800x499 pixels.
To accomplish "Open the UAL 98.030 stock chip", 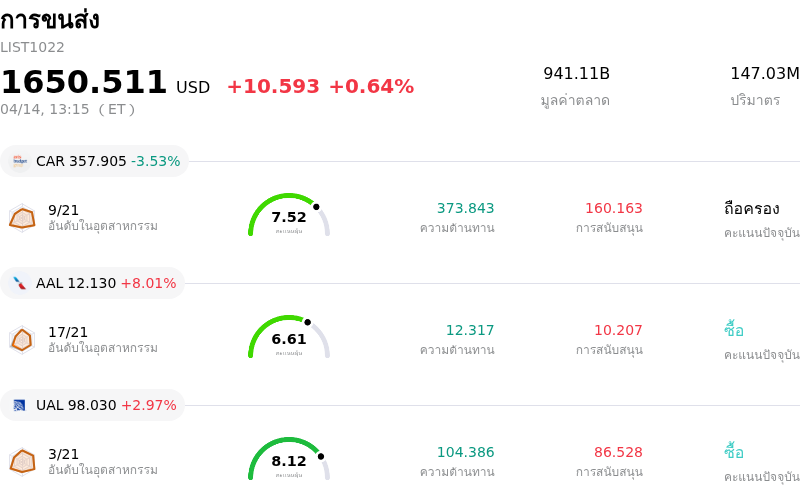I will pos(93,405).
